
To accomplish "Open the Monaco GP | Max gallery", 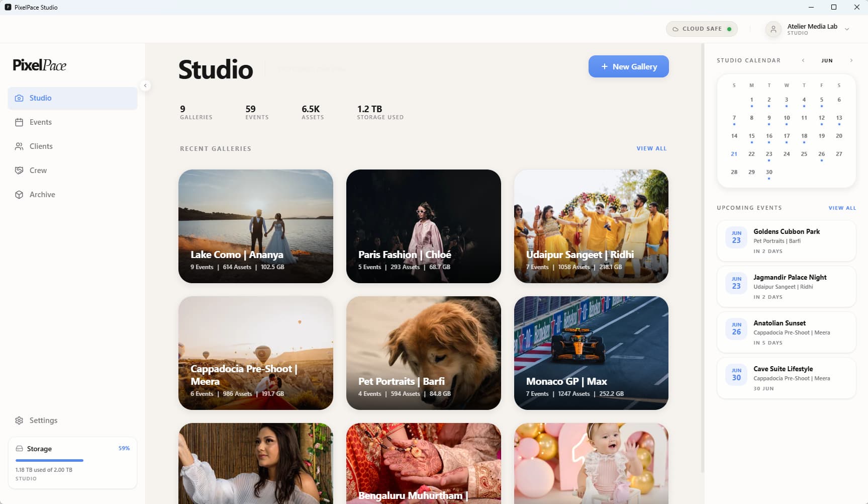I will click(x=591, y=353).
